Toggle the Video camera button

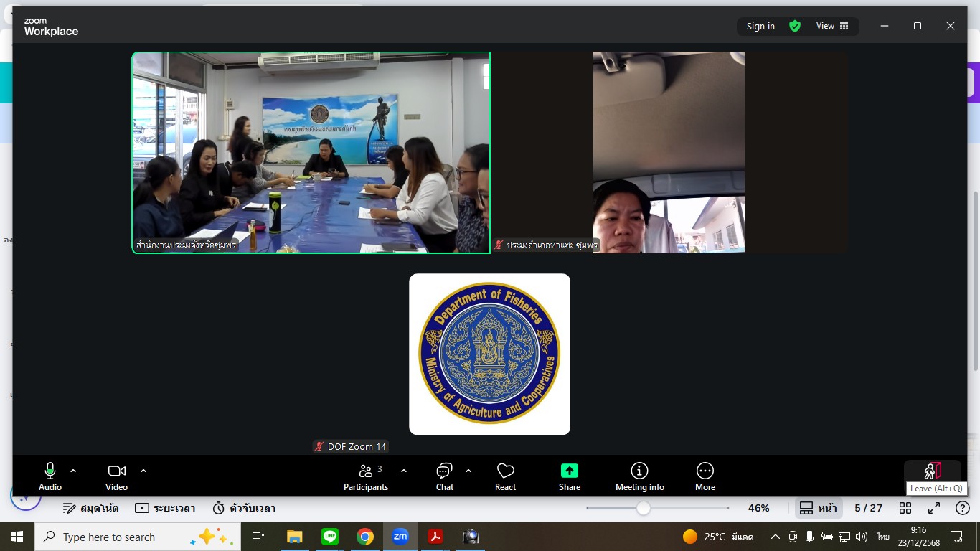(116, 476)
